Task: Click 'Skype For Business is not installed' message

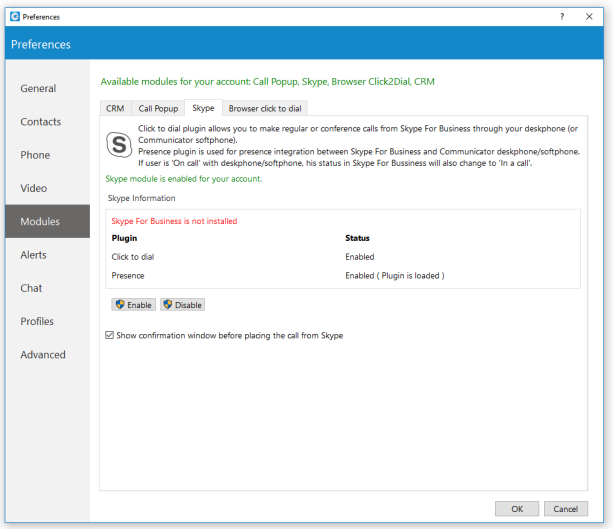Action: click(174, 221)
